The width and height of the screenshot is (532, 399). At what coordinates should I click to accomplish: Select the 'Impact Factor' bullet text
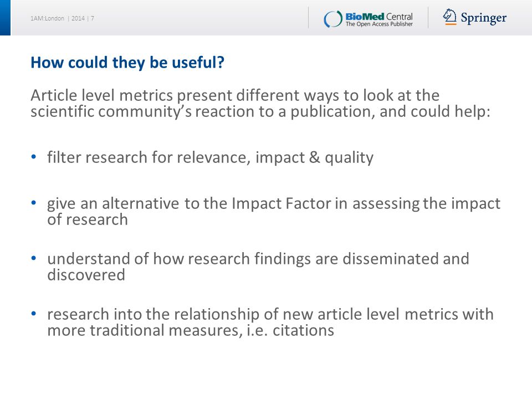click(273, 211)
